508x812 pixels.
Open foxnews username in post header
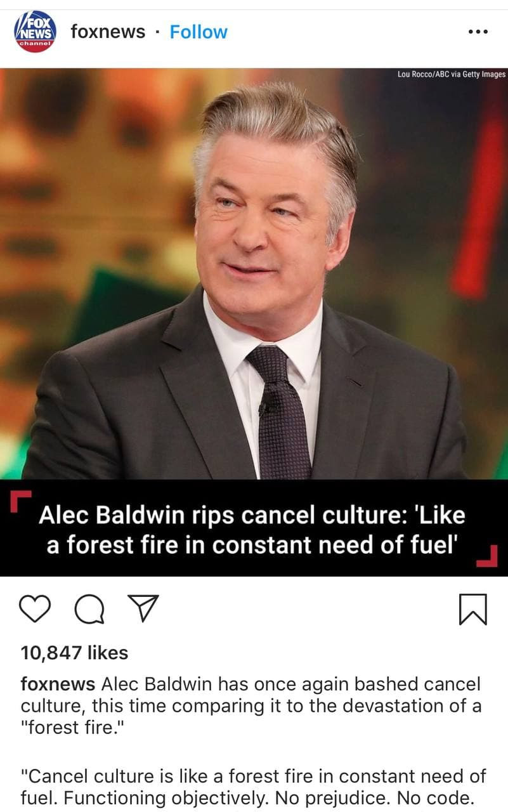pos(108,32)
